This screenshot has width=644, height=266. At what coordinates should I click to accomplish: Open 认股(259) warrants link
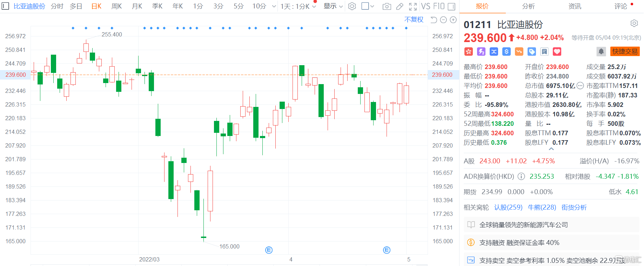pos(508,207)
